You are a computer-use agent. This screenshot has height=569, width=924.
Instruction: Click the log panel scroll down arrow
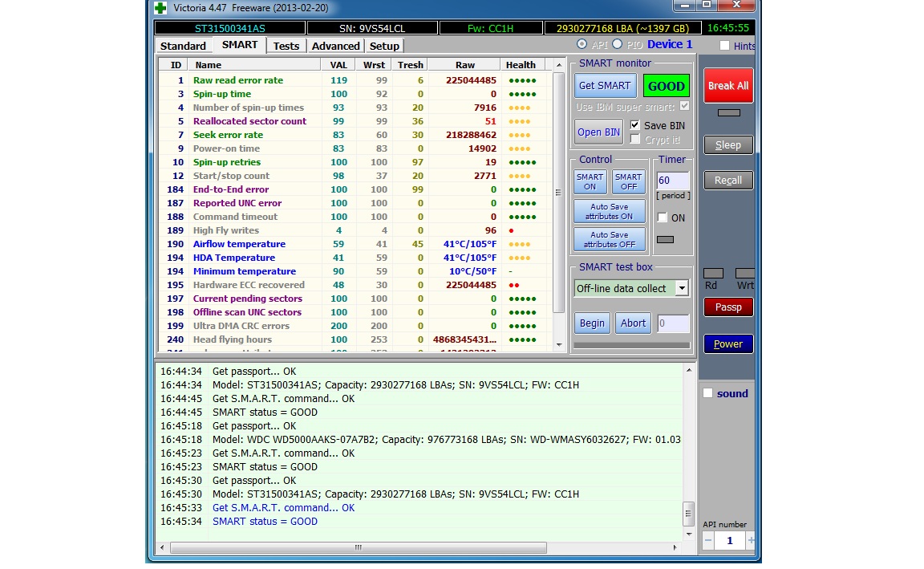coord(688,534)
